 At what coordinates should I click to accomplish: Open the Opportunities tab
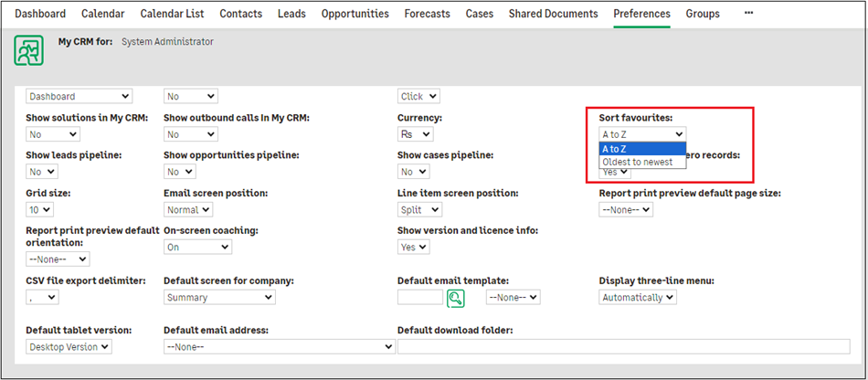coord(355,14)
